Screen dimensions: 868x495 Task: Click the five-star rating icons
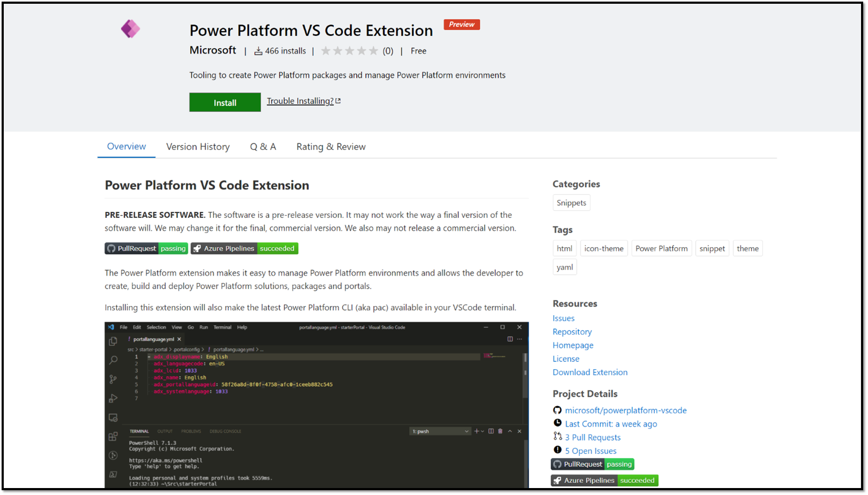click(x=349, y=51)
